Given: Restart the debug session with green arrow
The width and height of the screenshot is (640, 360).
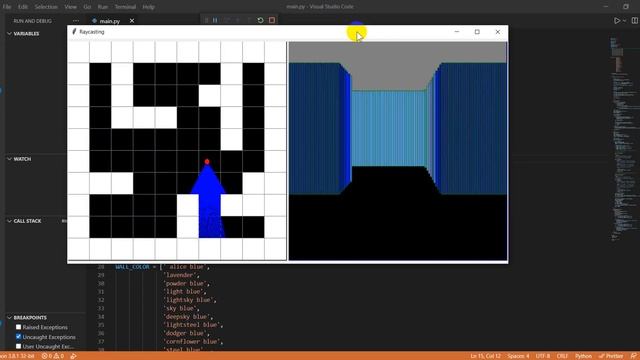Looking at the screenshot, I should click(260, 20).
